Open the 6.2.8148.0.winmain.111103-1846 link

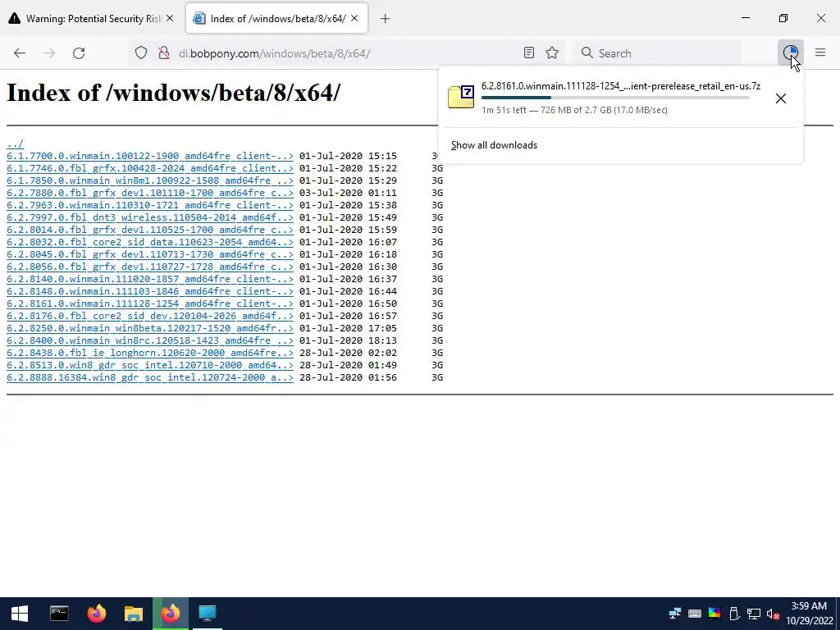(150, 291)
